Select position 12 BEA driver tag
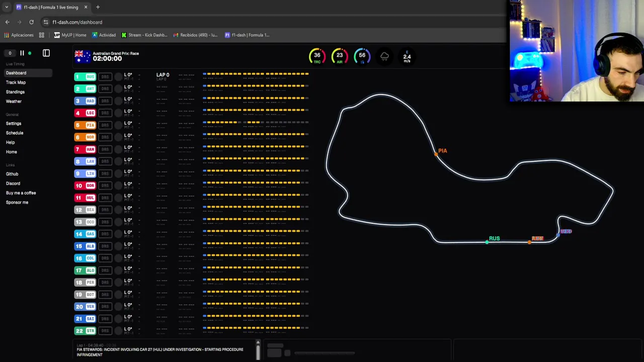Viewport: 644px width, 362px height. pos(85,210)
